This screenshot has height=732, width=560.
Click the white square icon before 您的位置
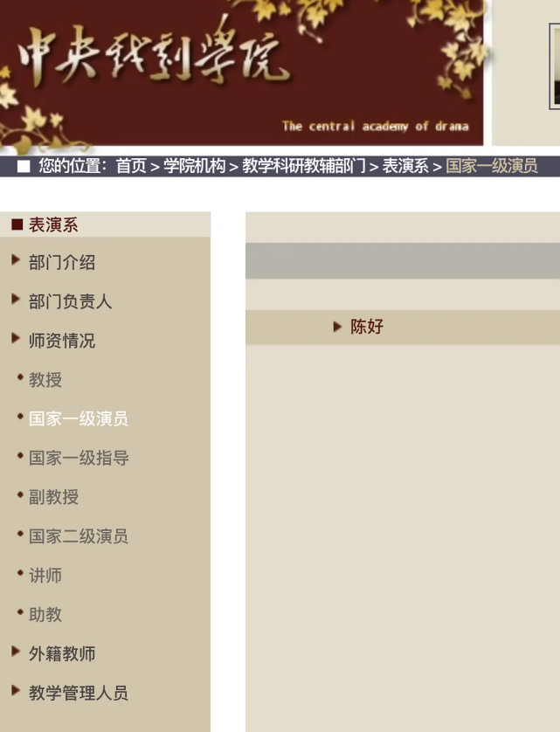click(24, 166)
